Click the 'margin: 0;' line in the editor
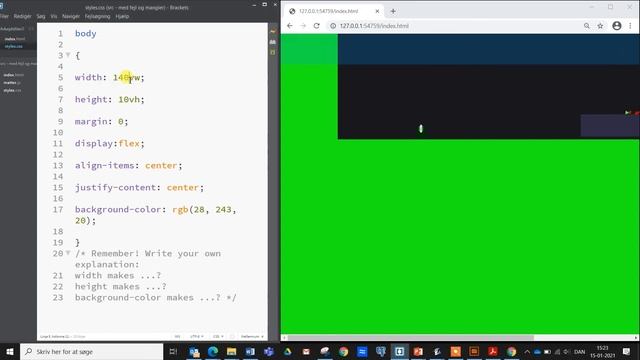The width and height of the screenshot is (640, 360). [x=101, y=121]
